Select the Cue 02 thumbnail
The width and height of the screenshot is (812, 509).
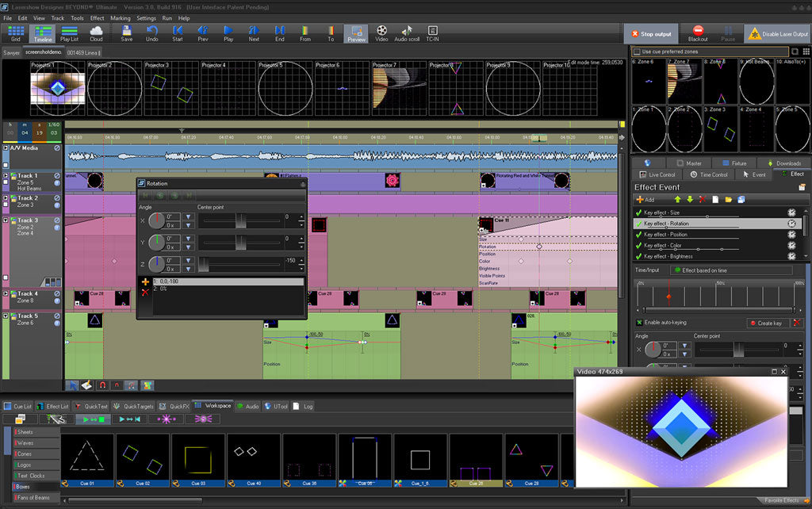143,456
